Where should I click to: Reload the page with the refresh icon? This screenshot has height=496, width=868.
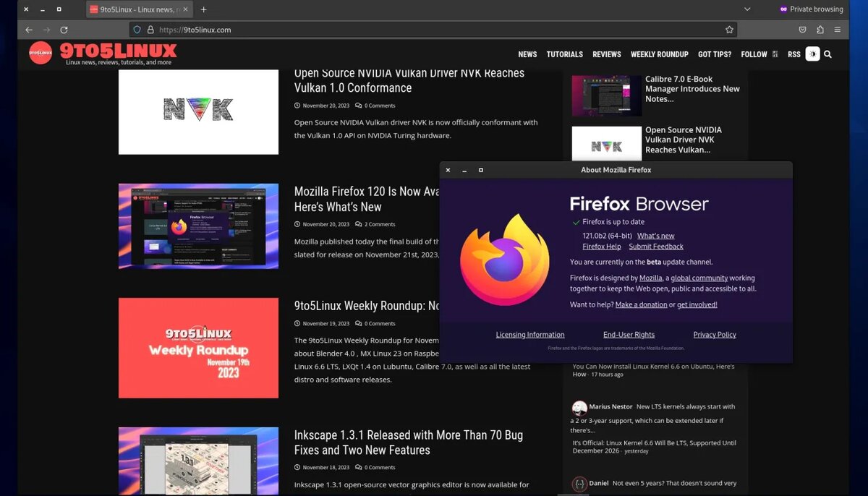(64, 30)
